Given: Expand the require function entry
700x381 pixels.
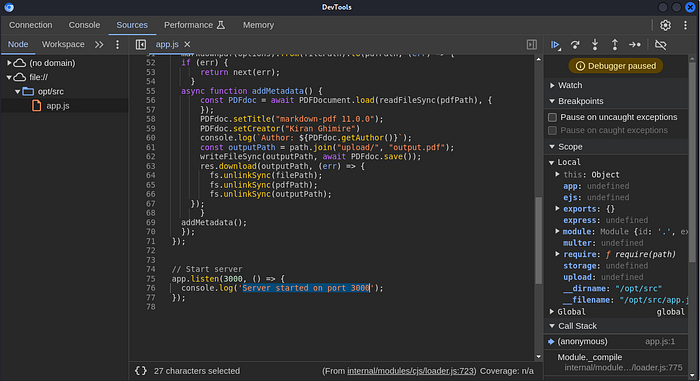Looking at the screenshot, I should pos(557,254).
